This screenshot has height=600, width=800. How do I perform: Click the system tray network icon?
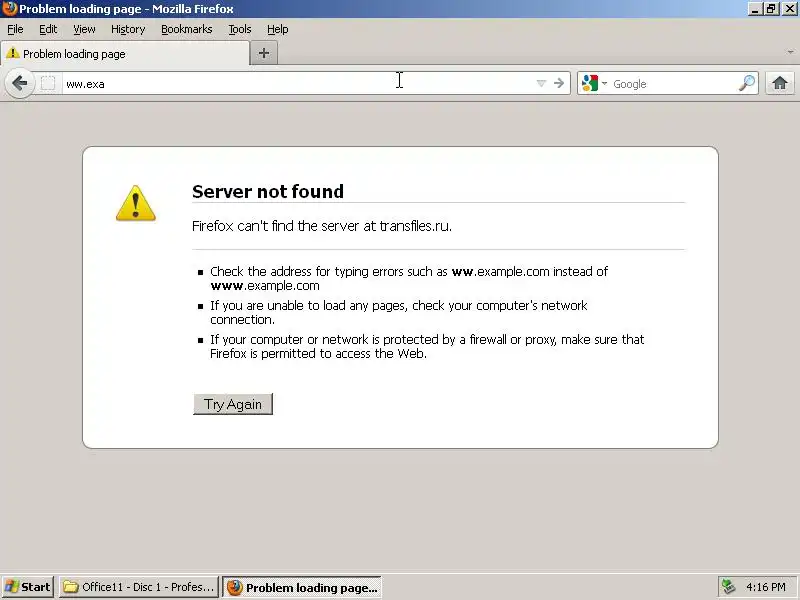728,587
